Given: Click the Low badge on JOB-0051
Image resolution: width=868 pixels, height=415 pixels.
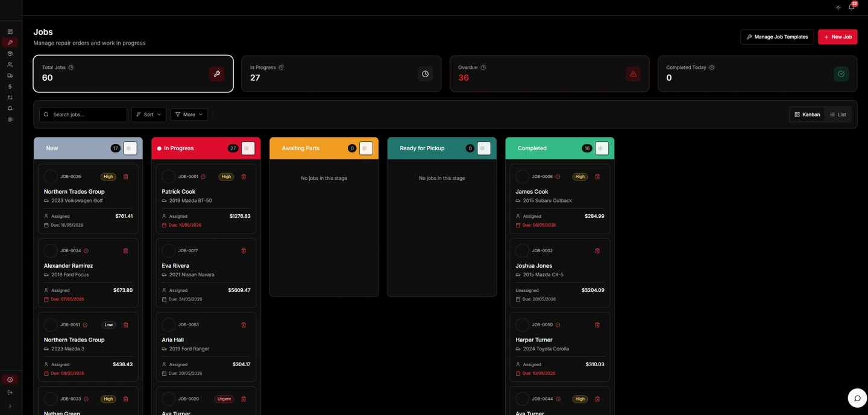Looking at the screenshot, I should point(108,325).
